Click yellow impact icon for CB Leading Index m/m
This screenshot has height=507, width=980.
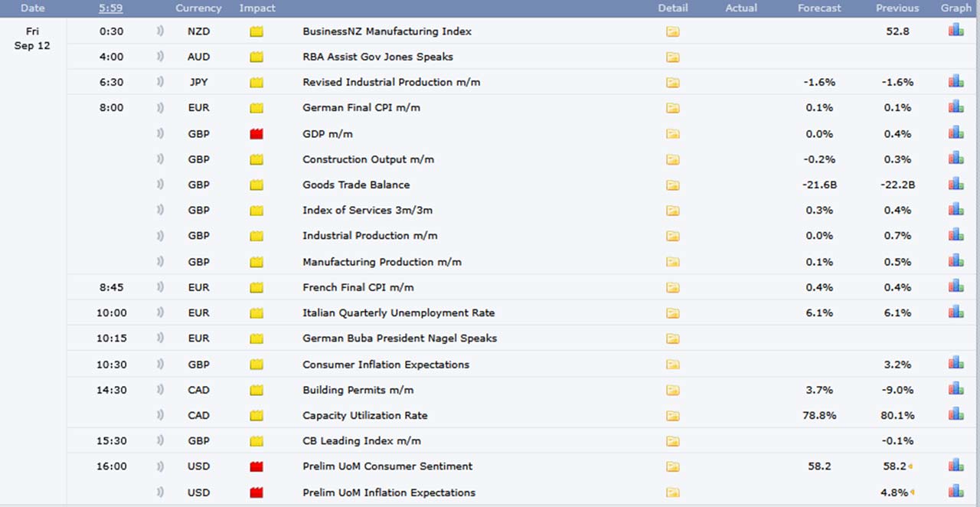256,441
